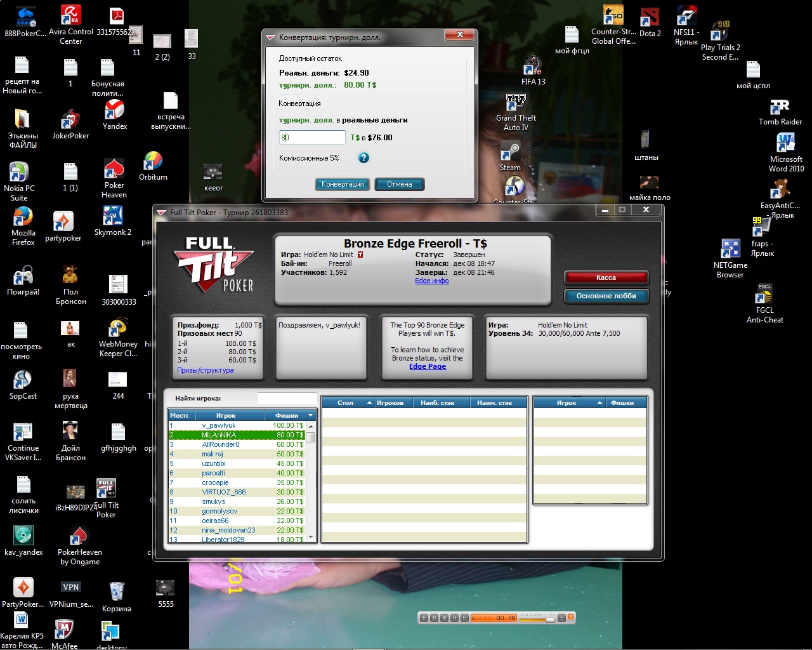Select the Counter-Strike Global Offensive icon
812x650 pixels.
[613, 25]
